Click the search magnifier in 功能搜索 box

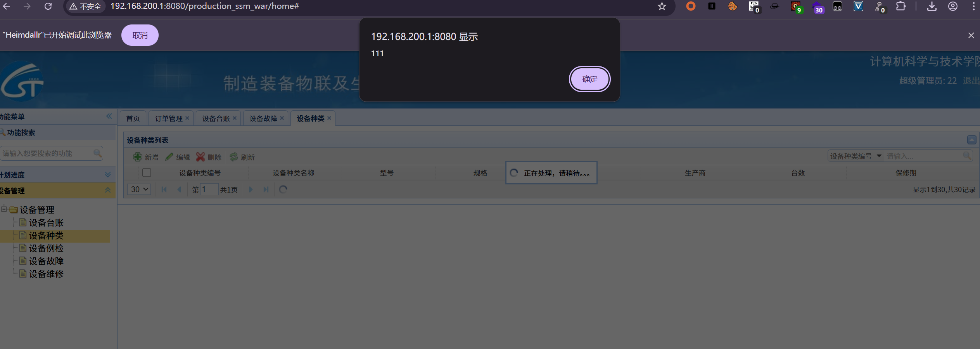tap(97, 153)
